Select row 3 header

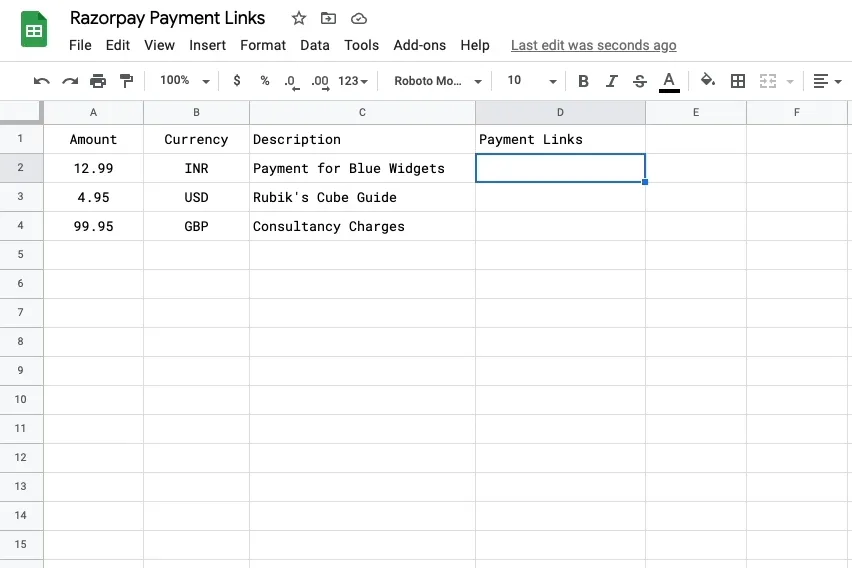coord(21,196)
